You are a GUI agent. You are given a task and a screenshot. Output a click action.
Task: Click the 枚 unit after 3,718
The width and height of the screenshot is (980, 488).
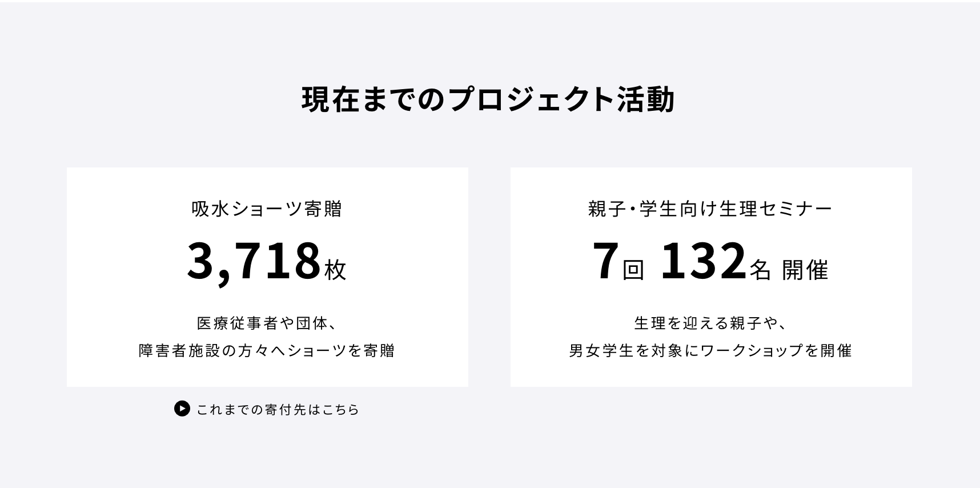(335, 270)
